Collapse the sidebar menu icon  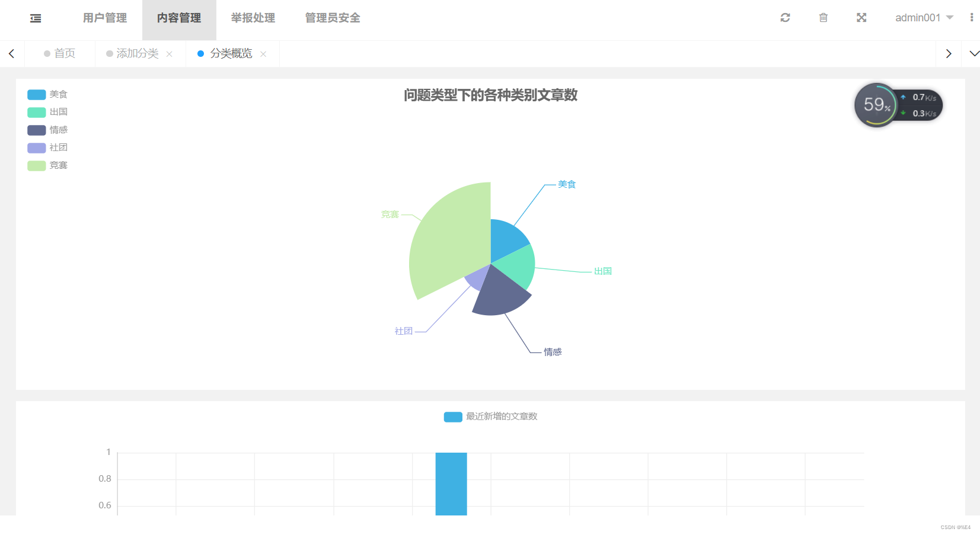(36, 18)
